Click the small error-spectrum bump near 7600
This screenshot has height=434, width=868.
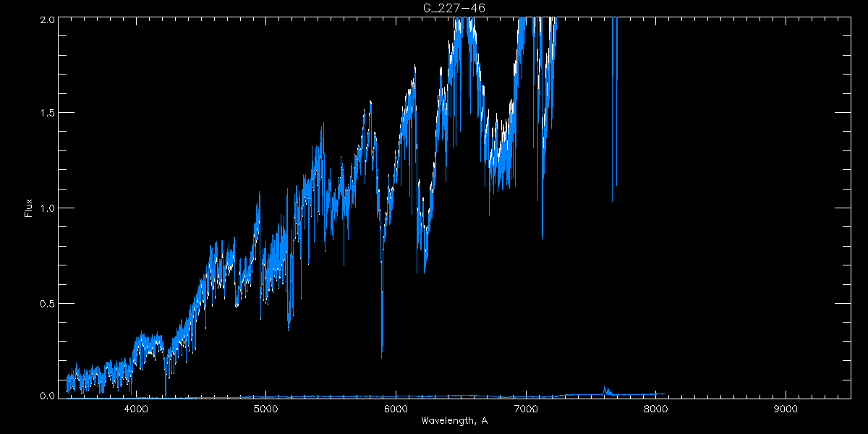pos(605,389)
